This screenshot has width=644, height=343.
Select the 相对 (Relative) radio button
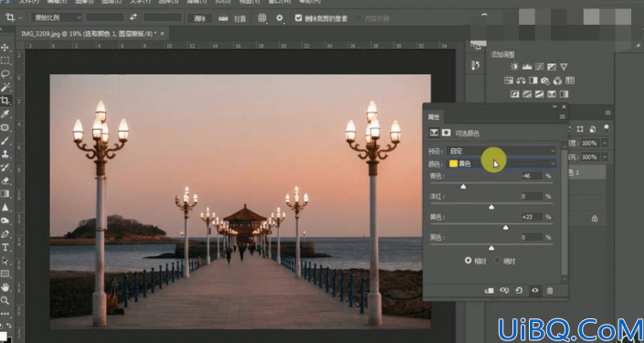coord(468,261)
